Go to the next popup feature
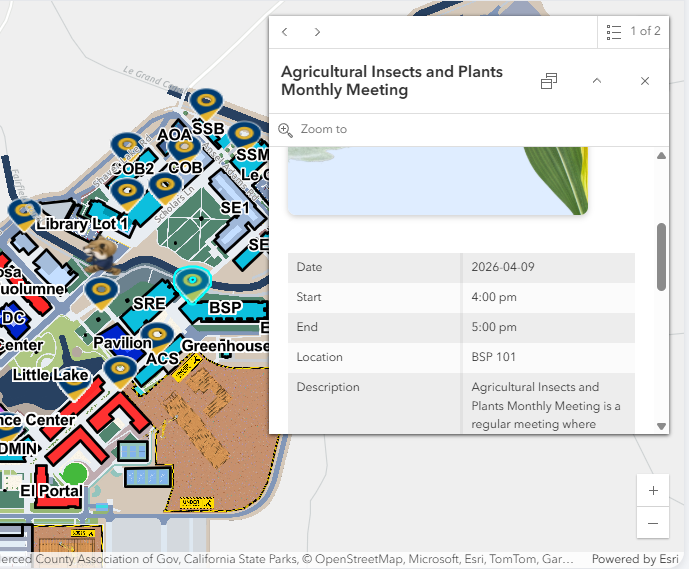 pyautogui.click(x=317, y=32)
